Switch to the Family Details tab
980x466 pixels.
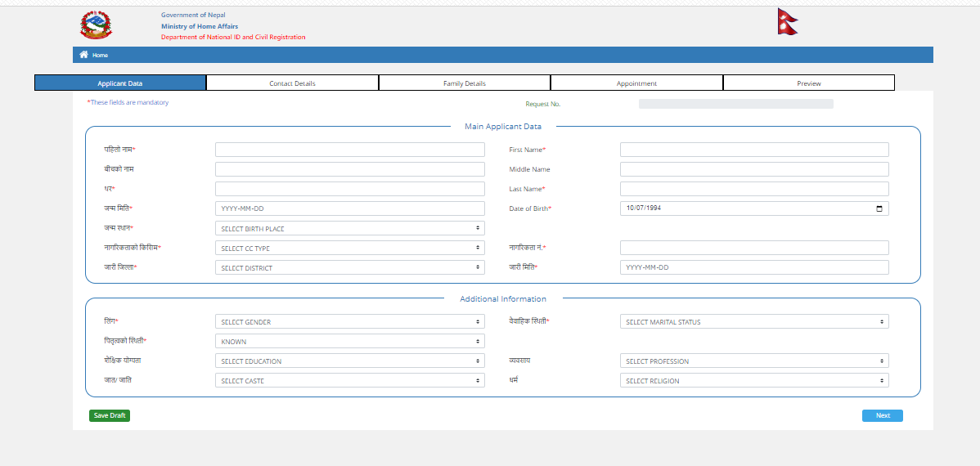pyautogui.click(x=465, y=83)
